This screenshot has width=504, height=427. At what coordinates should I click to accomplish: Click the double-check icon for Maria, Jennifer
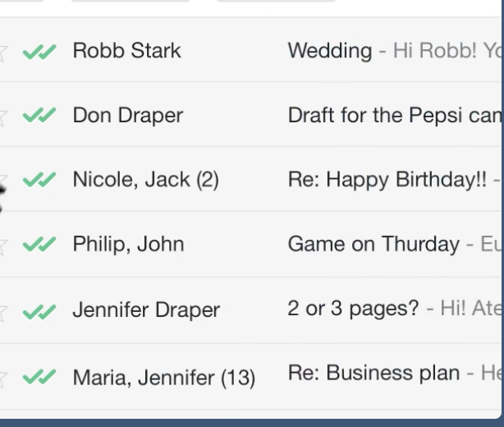(x=39, y=376)
